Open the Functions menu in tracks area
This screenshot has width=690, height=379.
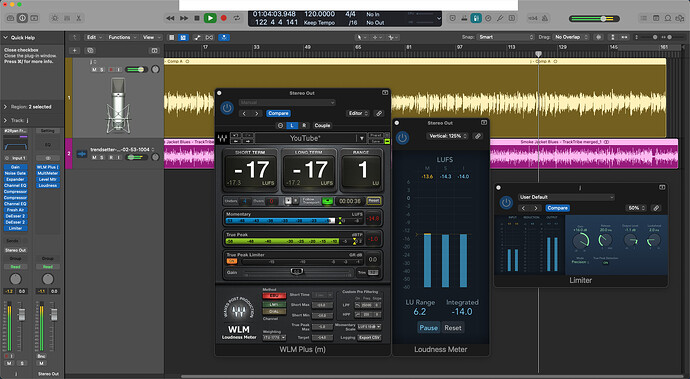tap(122, 37)
